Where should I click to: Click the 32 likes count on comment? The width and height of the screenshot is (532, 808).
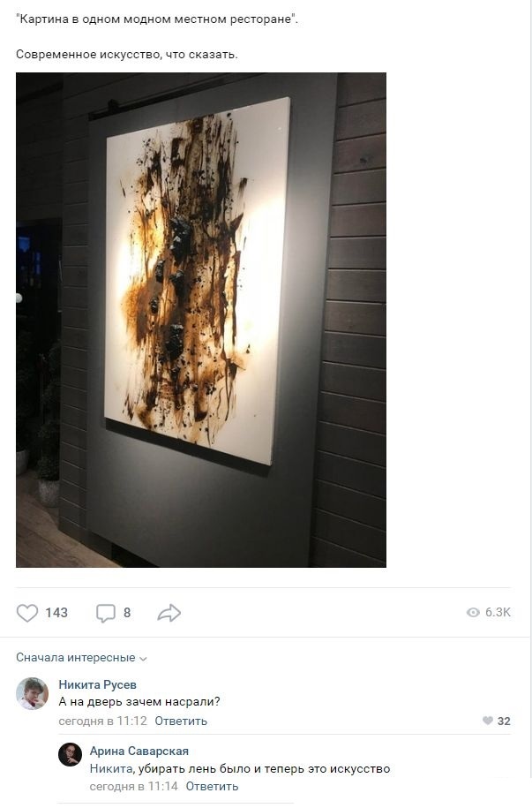click(x=504, y=721)
